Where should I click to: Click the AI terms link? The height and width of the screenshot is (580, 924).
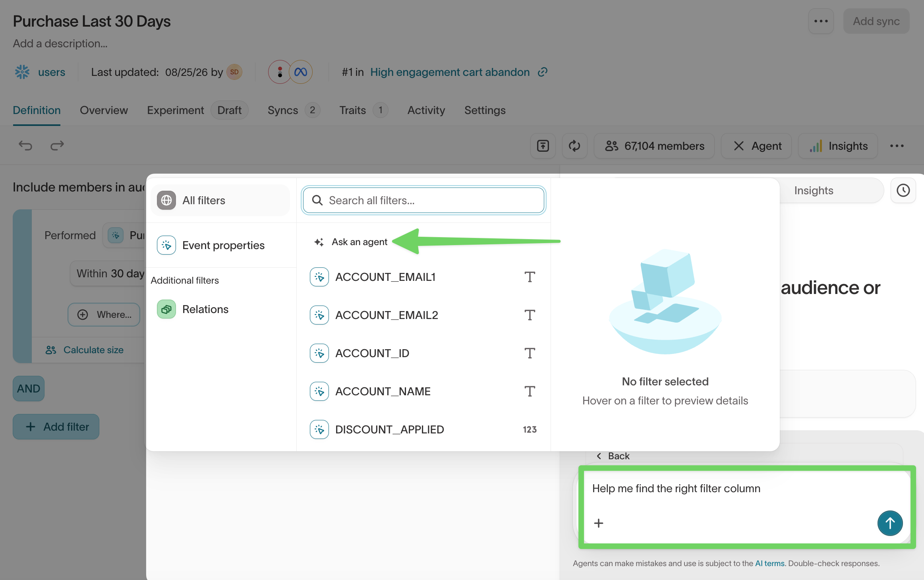pyautogui.click(x=769, y=563)
